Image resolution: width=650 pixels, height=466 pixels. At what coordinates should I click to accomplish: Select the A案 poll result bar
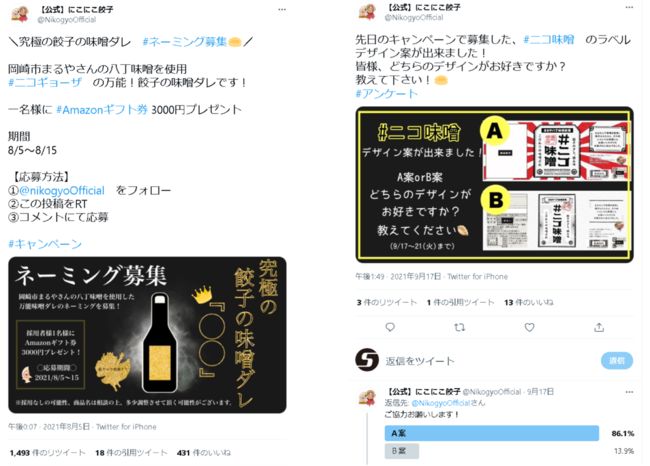click(492, 433)
